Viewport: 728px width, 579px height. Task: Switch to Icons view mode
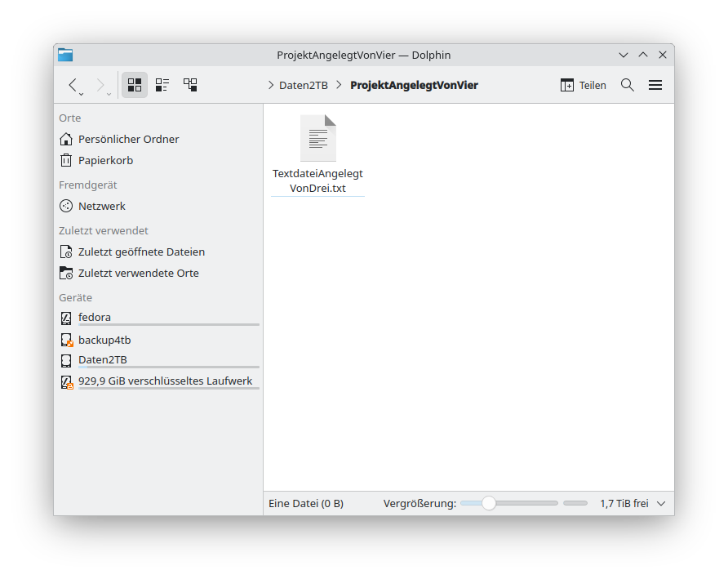(135, 85)
